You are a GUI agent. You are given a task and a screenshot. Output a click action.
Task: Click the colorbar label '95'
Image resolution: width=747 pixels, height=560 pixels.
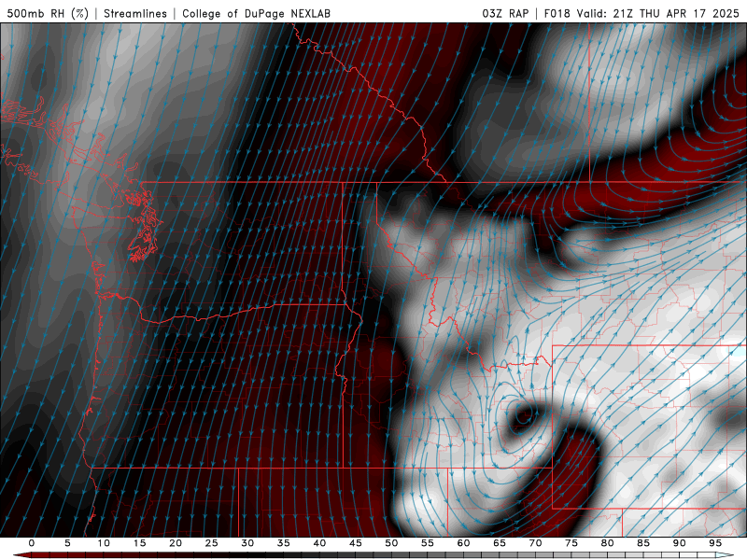715,543
